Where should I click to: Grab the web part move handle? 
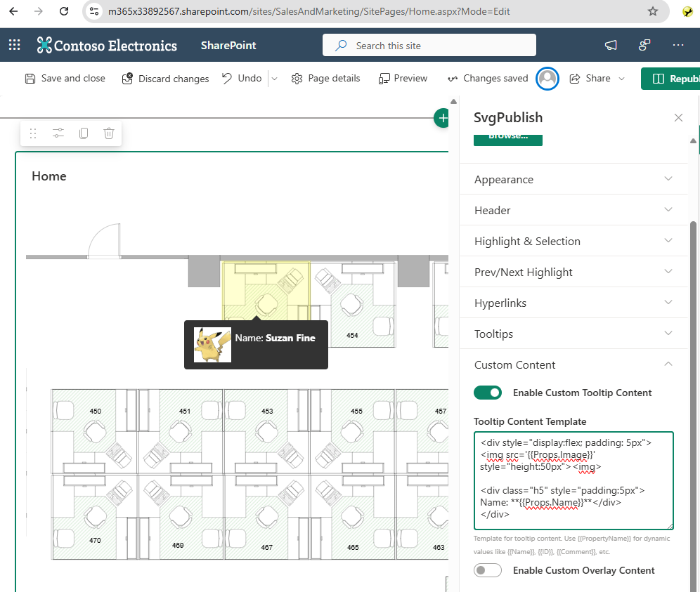coord(33,133)
